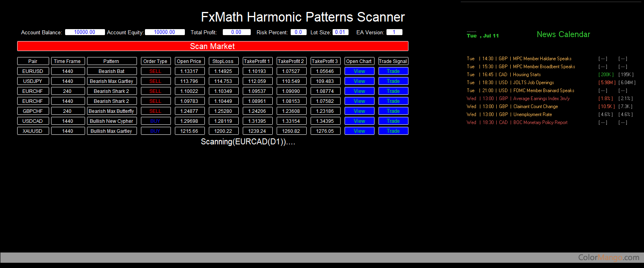Click the Order Type column header
644x268 pixels.
[x=155, y=61]
